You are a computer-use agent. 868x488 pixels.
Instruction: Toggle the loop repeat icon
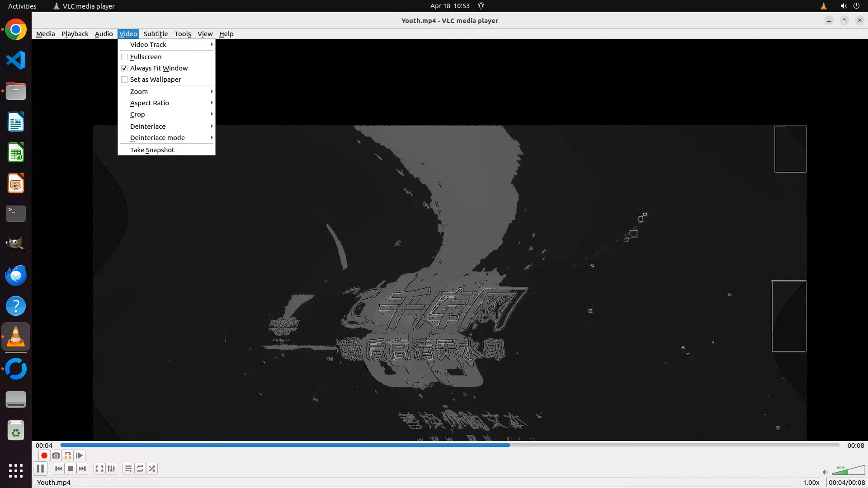point(140,469)
